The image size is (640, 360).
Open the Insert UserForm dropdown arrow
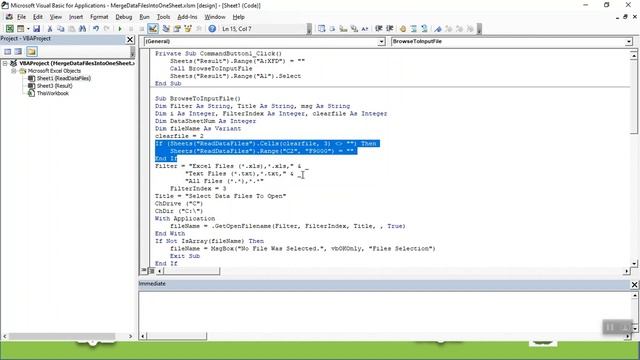point(28,29)
